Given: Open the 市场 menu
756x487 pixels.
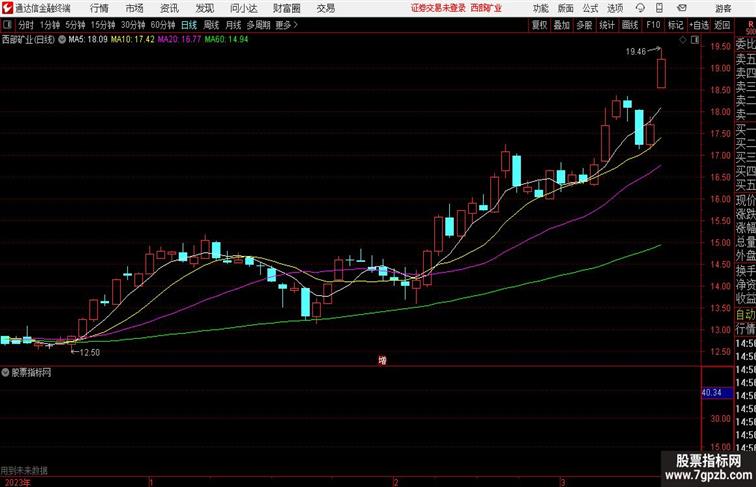Looking at the screenshot, I should (135, 8).
